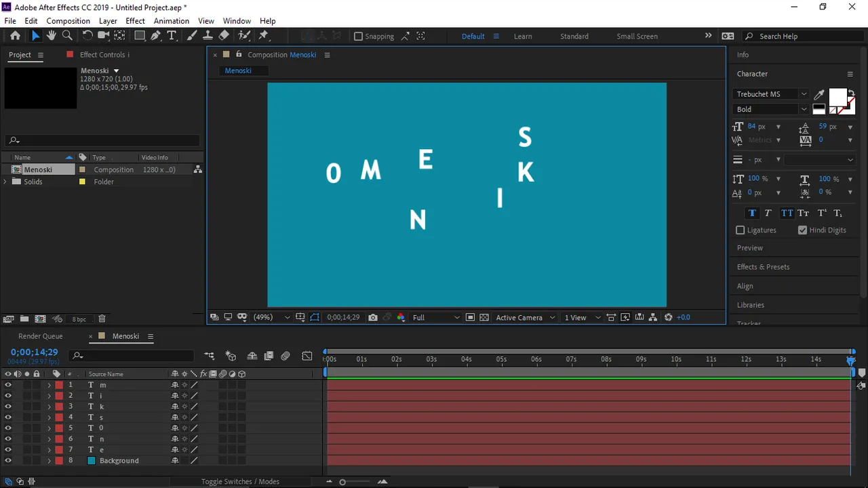This screenshot has width=868, height=488.
Task: Select the Horizontal Type tool
Action: coord(172,36)
